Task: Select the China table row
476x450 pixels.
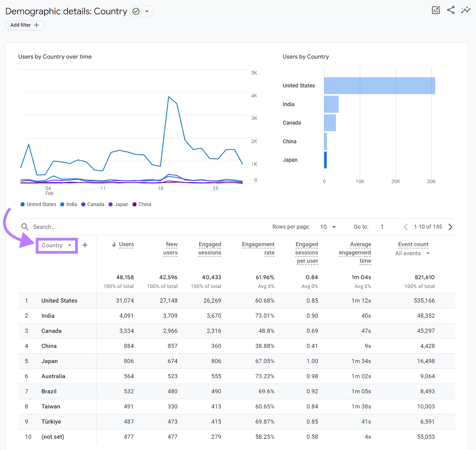Action: pos(237,346)
